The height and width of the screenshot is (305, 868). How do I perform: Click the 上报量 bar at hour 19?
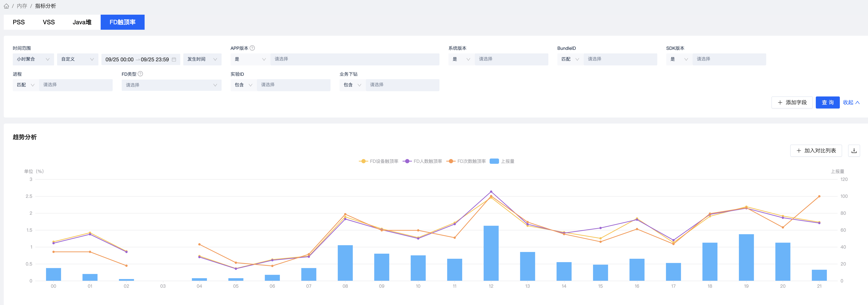(x=746, y=257)
